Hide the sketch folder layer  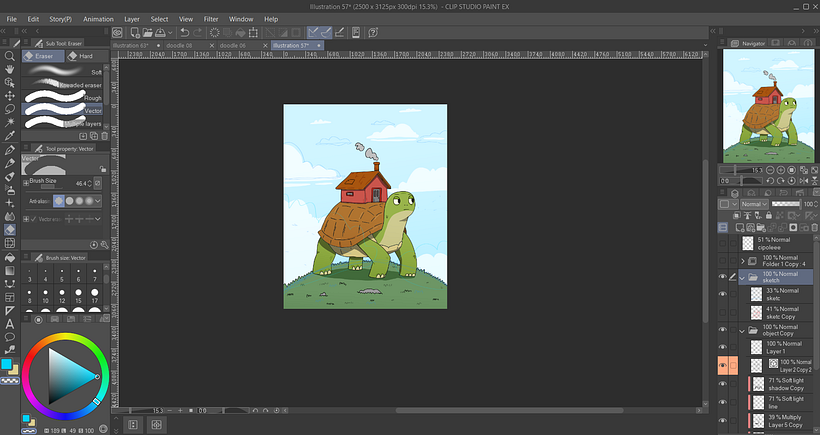[x=722, y=277]
